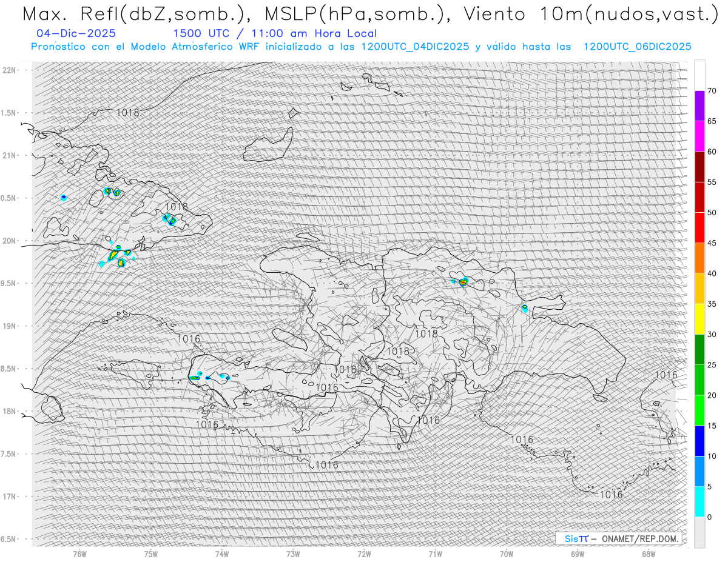
Task: Click the '15' color bar tick label
Action: [712, 426]
